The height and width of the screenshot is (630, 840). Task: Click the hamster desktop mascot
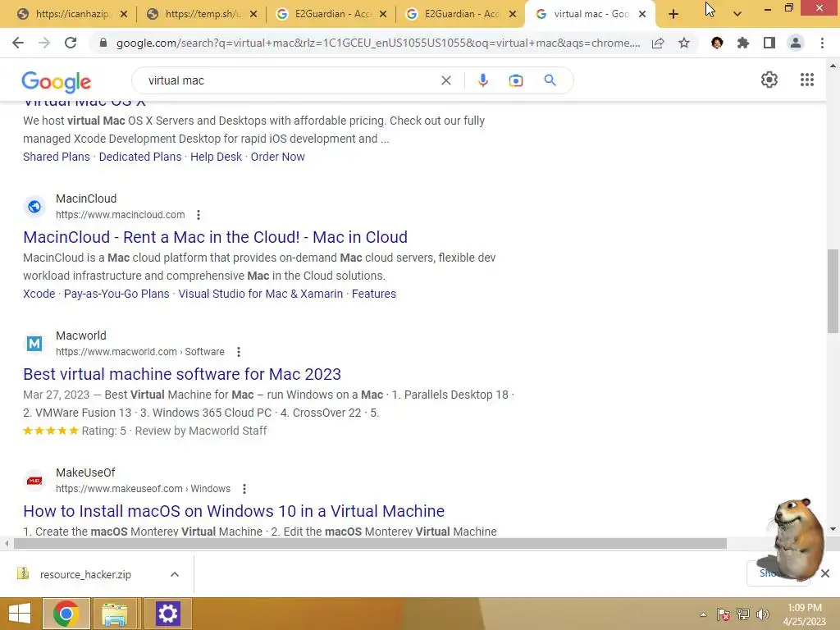click(797, 539)
